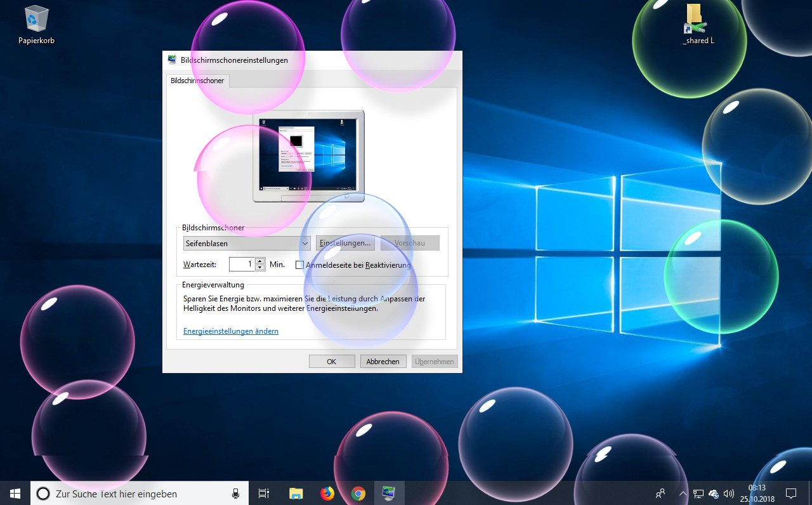Open the Action Center notifications
Viewport: 812px width, 505px height.
point(791,493)
